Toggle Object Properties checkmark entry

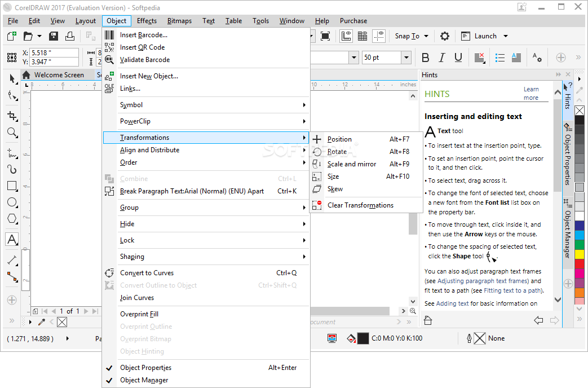(206, 368)
